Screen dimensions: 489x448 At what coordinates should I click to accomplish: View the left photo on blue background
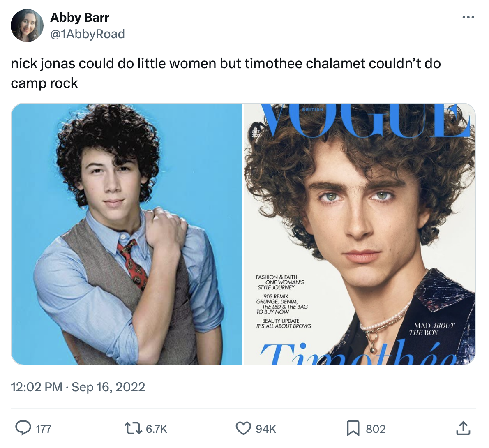coord(127,234)
